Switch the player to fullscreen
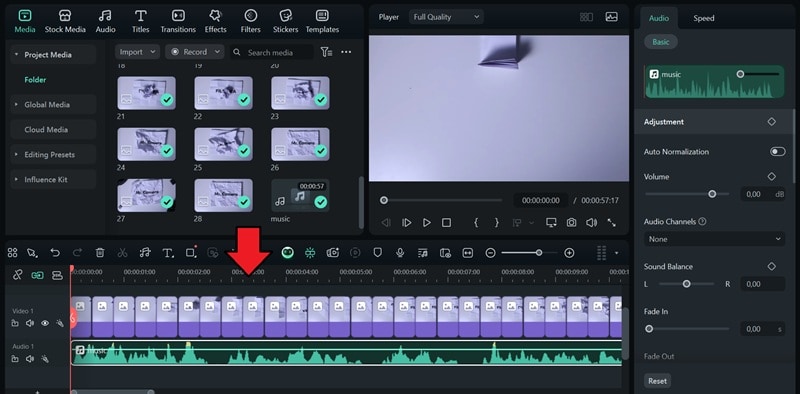Image resolution: width=800 pixels, height=394 pixels. tap(611, 223)
